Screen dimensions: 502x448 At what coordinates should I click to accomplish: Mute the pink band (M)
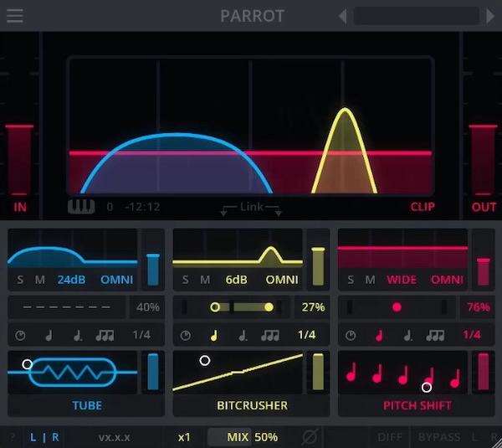[370, 280]
